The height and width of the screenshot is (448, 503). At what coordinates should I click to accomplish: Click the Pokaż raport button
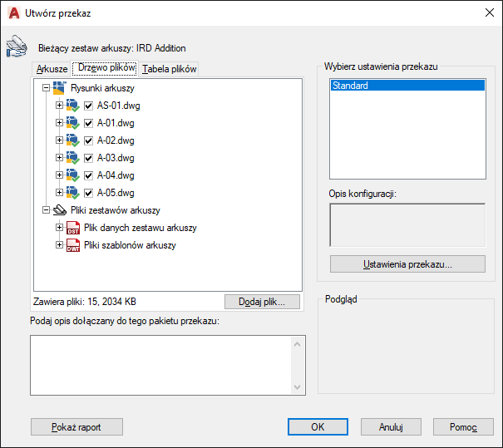(76, 427)
